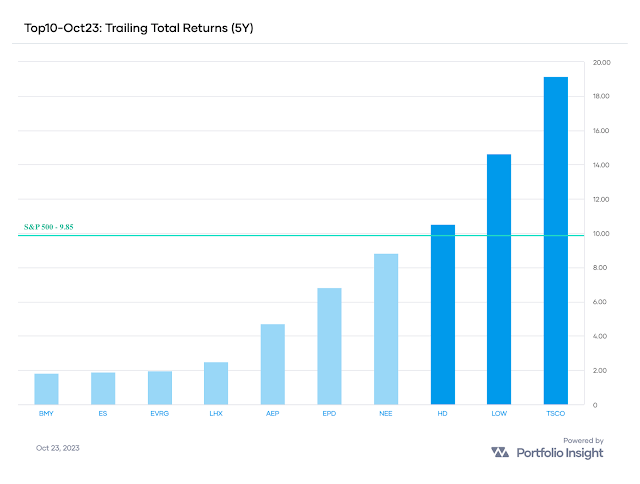Select the LHX bar

[x=216, y=383]
